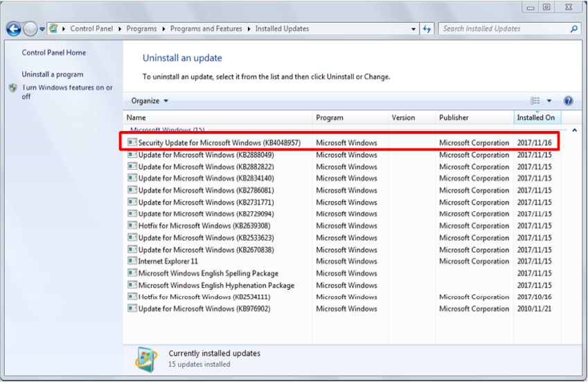This screenshot has width=588, height=382.
Task: Click the installed updates icon in details pane
Action: (x=146, y=360)
